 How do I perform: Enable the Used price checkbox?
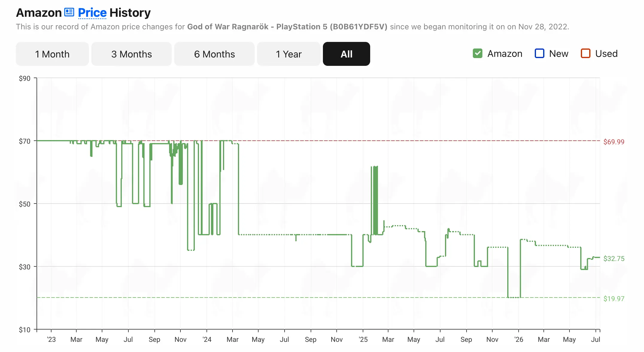[585, 54]
